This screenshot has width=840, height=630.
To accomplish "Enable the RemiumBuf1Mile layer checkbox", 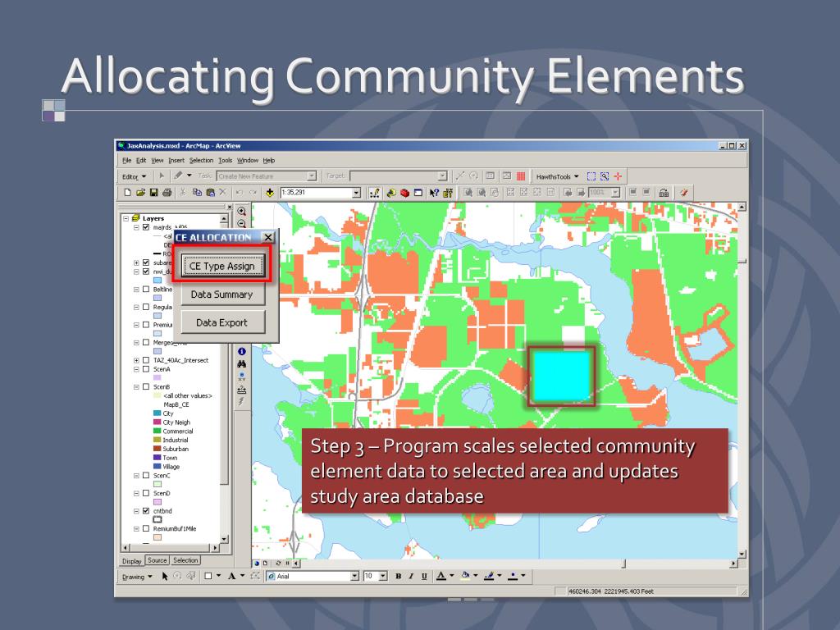I will (x=146, y=528).
